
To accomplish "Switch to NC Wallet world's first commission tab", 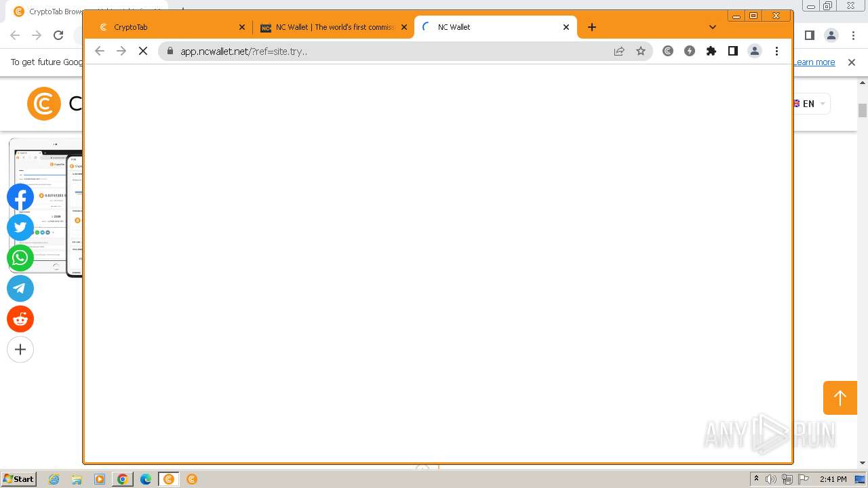I will (333, 27).
